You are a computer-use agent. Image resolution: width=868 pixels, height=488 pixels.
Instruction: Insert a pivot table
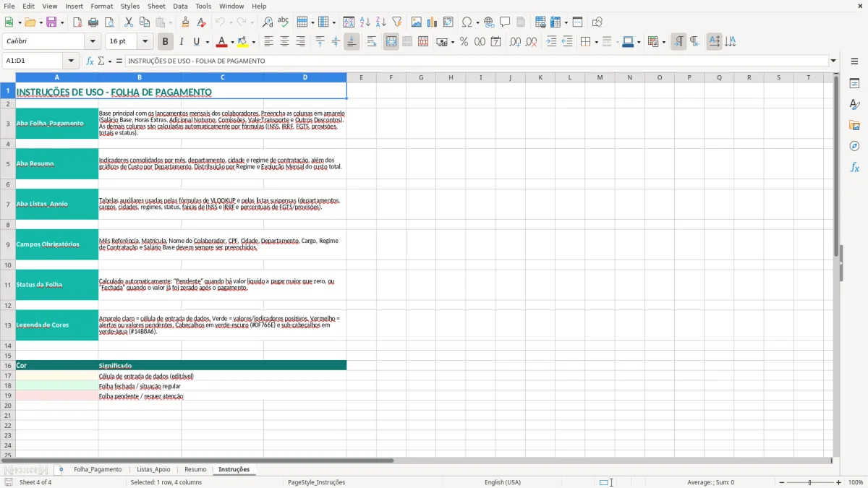pos(448,22)
